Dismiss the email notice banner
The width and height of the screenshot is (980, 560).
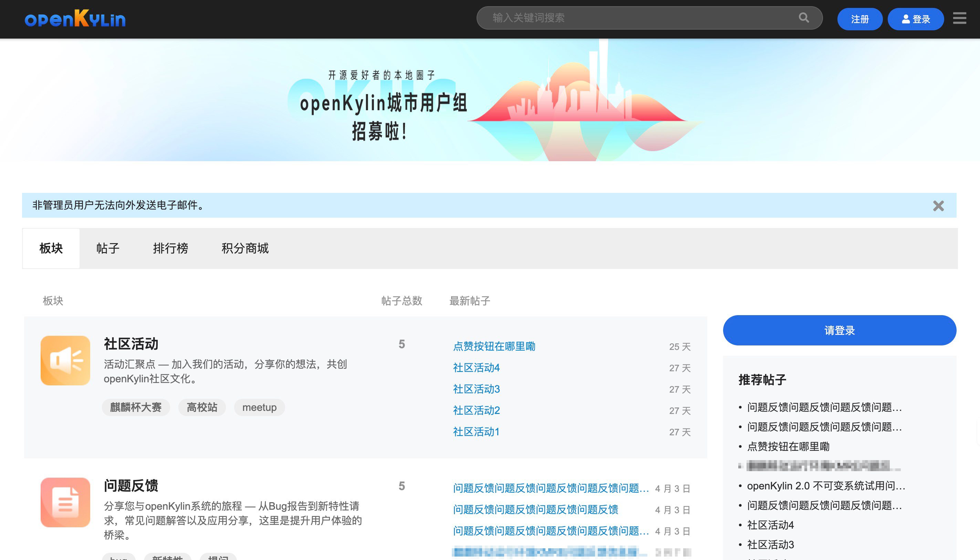coord(938,206)
